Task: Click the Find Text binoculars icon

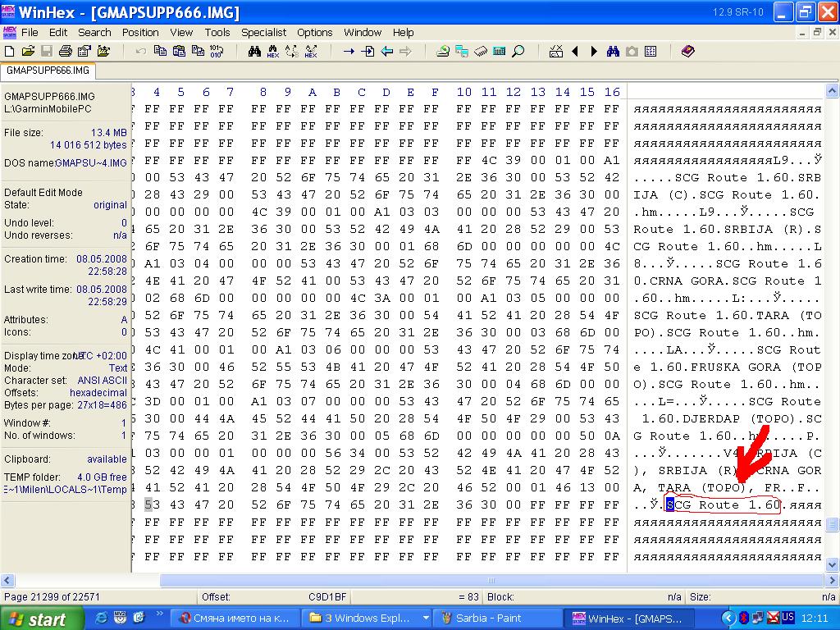Action: click(x=254, y=51)
